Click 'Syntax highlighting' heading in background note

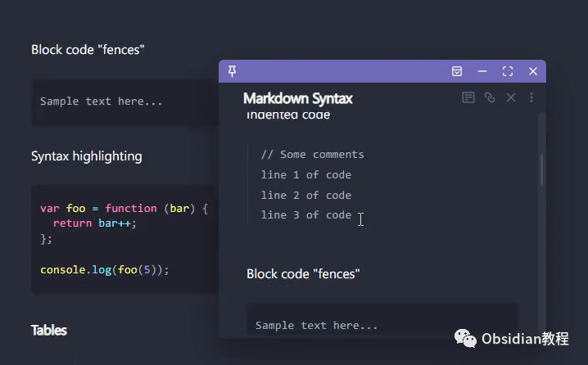tap(87, 156)
